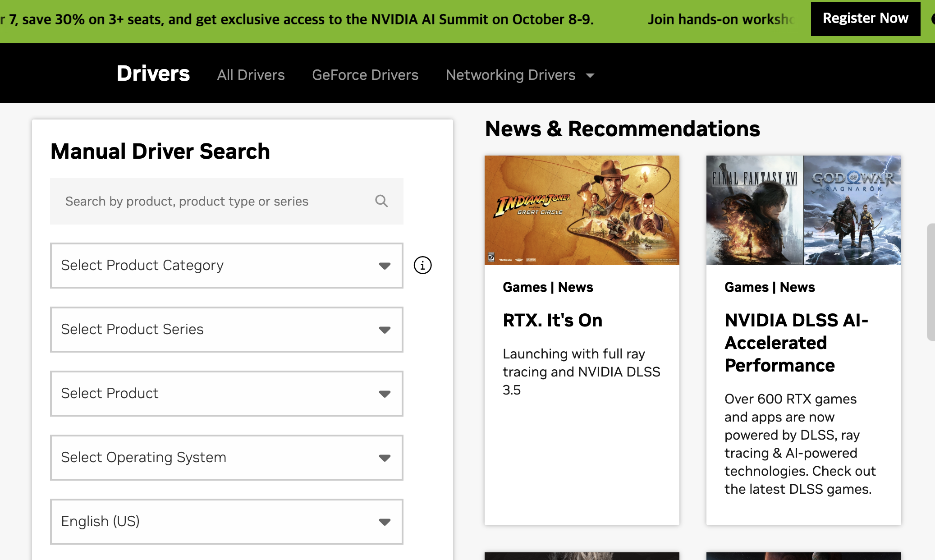Open NVIDIA DLSS AI-Accelerated Performance article

pos(796,343)
